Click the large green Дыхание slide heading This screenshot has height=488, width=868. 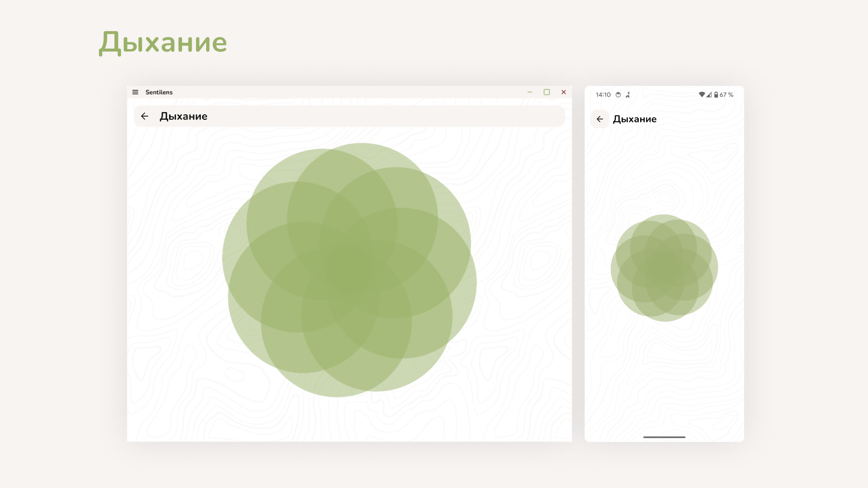click(163, 43)
